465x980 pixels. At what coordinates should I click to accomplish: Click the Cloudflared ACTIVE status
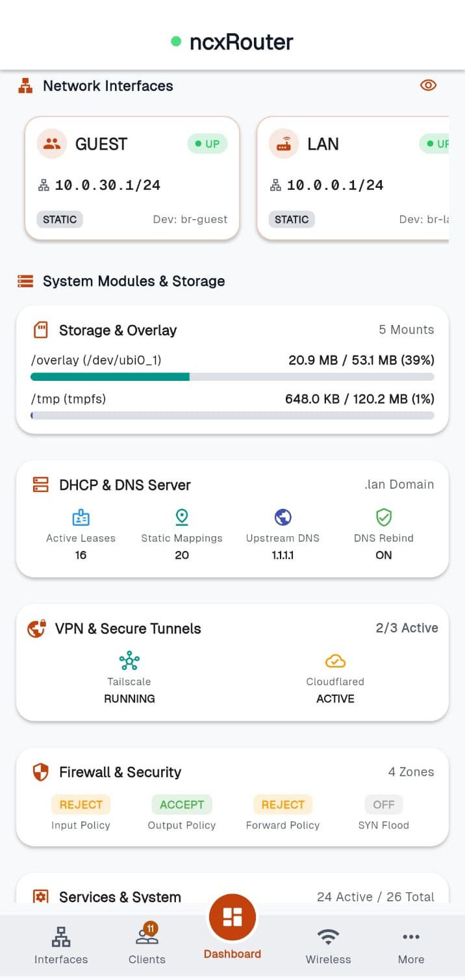coord(335,699)
